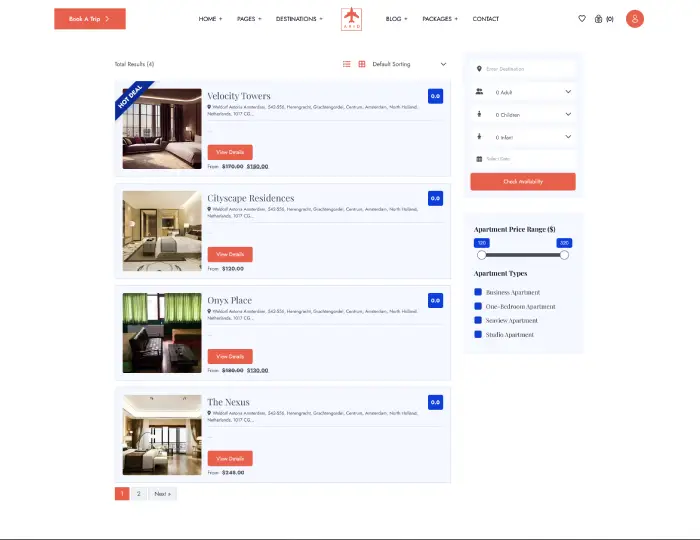Click the '$120.00' price of Cityscape Residences
700x540 pixels.
pyautogui.click(x=233, y=269)
